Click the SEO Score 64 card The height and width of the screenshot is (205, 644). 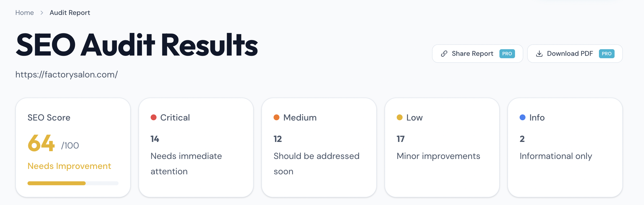(73, 148)
